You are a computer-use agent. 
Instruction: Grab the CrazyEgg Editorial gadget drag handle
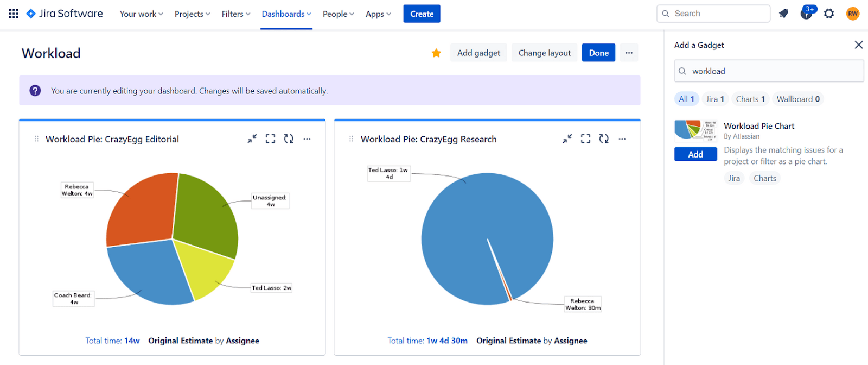click(36, 139)
